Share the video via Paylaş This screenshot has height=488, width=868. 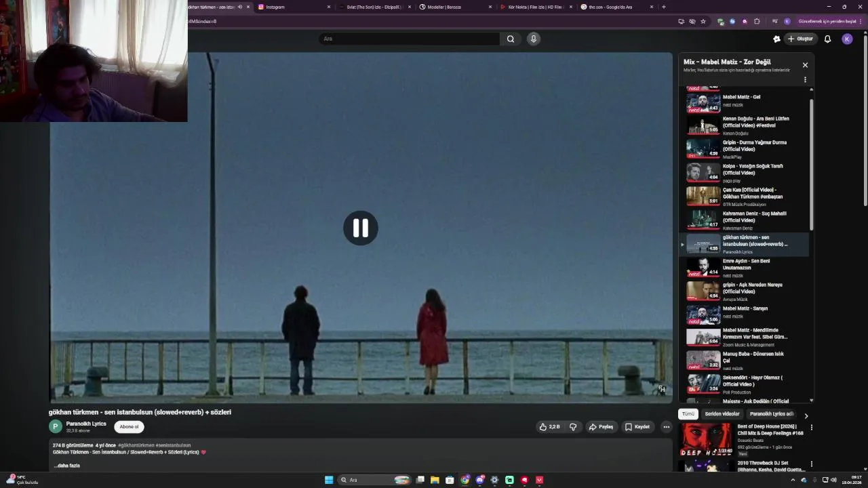pos(601,427)
